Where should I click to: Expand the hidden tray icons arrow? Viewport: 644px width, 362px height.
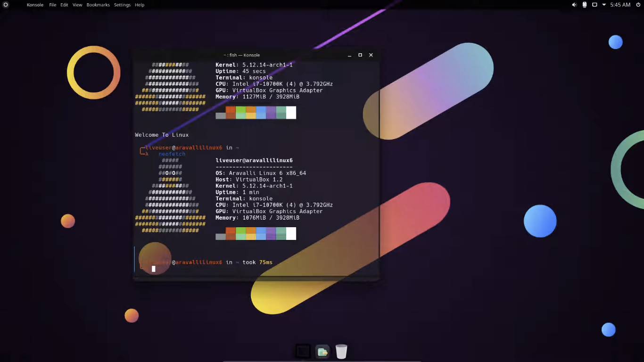coord(604,5)
